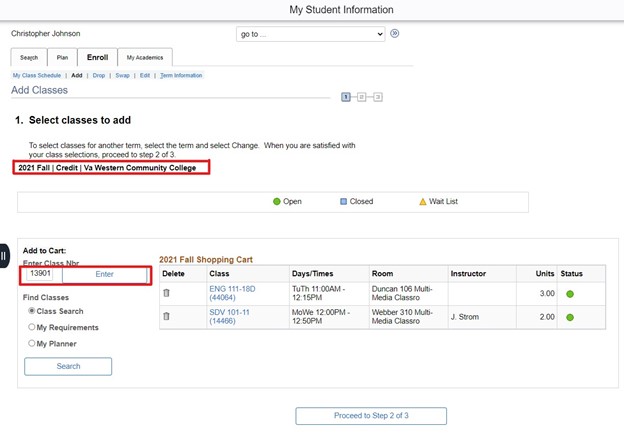
Task: Click step 3 progress indicator
Action: (x=378, y=97)
